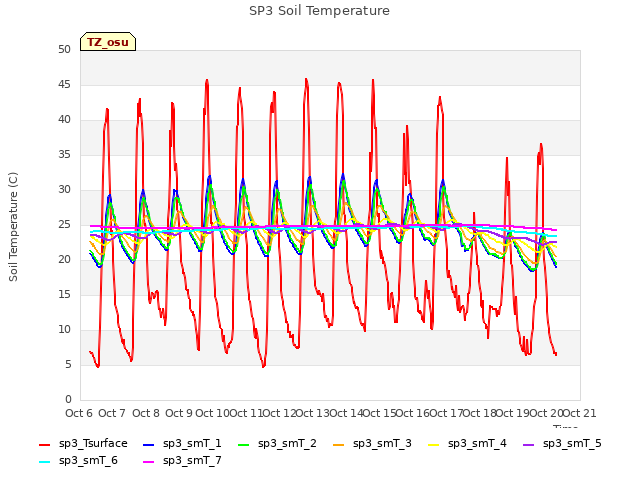The height and width of the screenshot is (480, 640).
Task: Click the Oct 10 x-axis label
Action: click(212, 413)
